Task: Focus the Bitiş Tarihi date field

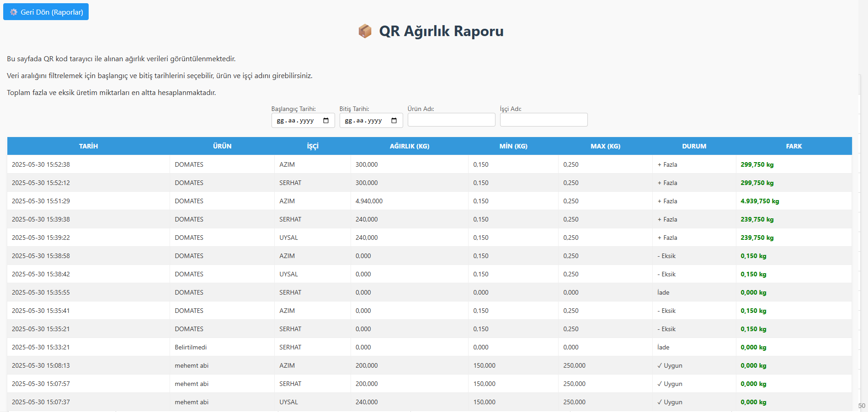Action: pos(371,121)
